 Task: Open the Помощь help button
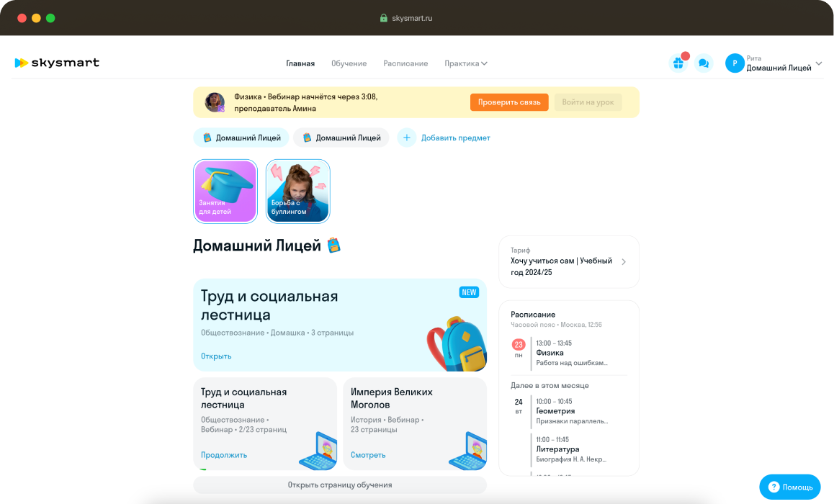coord(790,487)
